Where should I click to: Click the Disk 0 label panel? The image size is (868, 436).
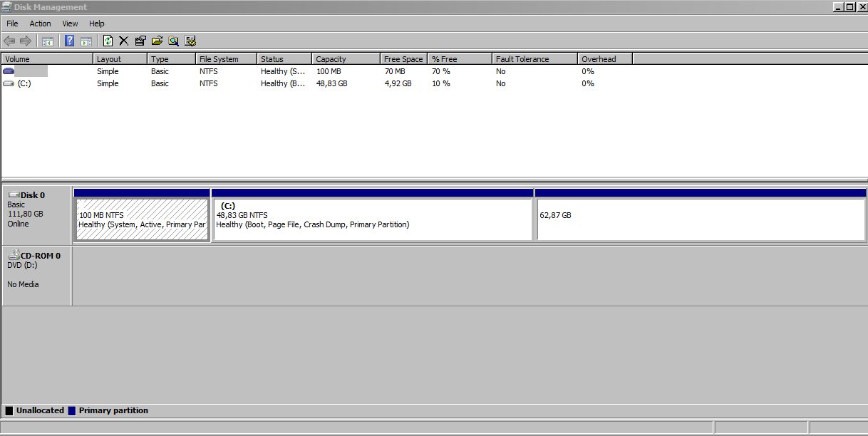coord(37,215)
